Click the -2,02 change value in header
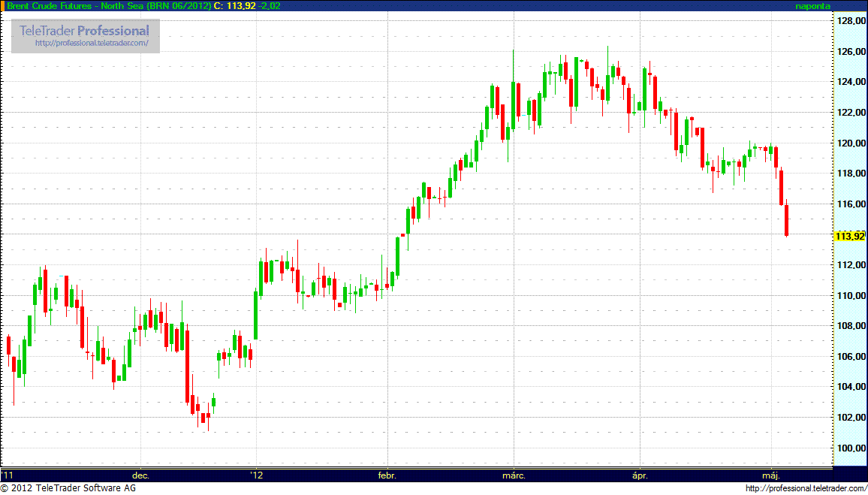The width and height of the screenshot is (868, 495). [269, 5]
